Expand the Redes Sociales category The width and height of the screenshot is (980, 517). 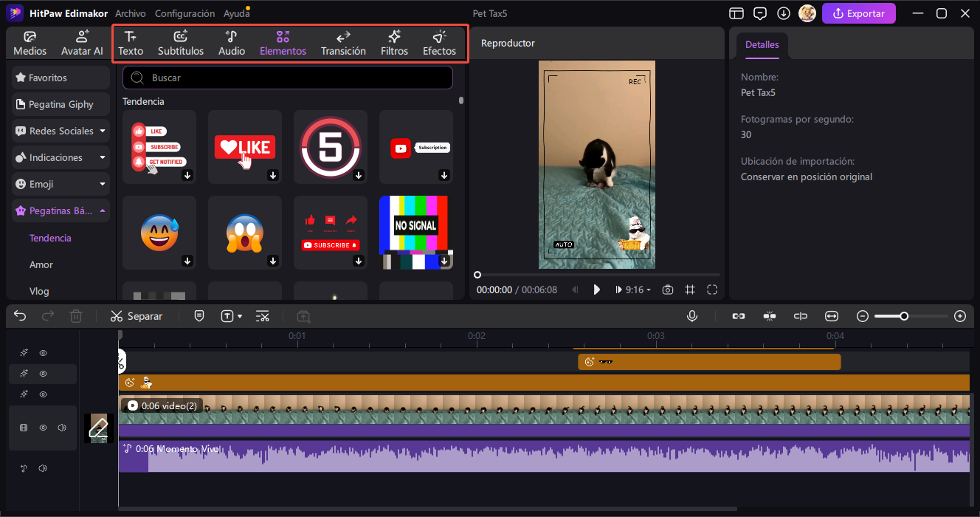coord(61,131)
